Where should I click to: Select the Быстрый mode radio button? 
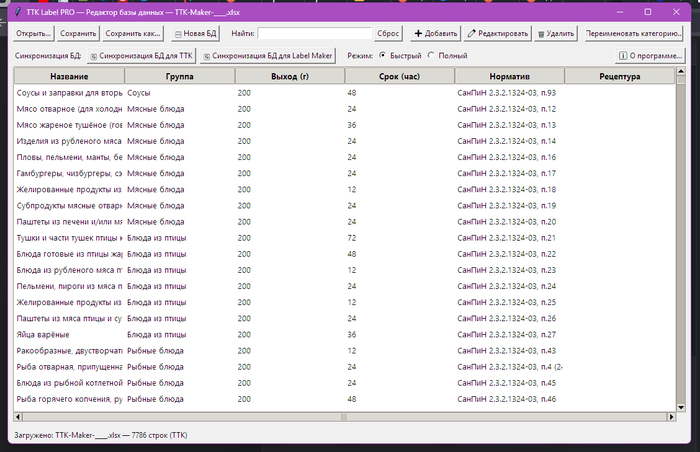[382, 55]
